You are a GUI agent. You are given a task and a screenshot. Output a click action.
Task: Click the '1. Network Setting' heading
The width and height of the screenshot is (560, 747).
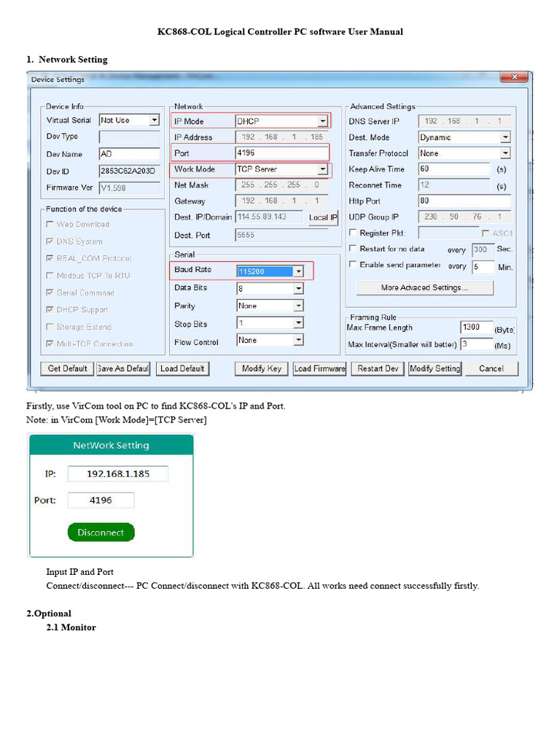(x=66, y=60)
